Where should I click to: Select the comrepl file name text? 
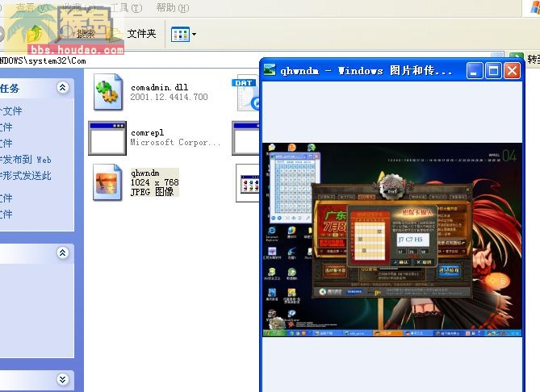tap(147, 132)
